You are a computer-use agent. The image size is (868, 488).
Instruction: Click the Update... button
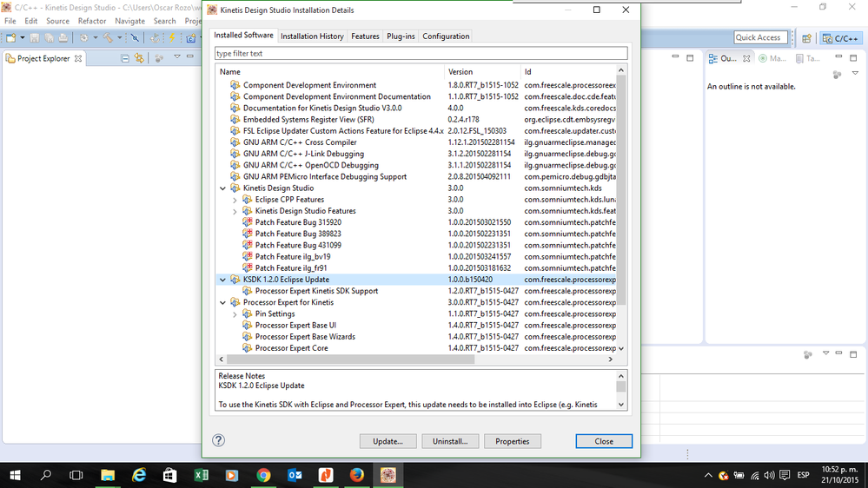(x=388, y=441)
